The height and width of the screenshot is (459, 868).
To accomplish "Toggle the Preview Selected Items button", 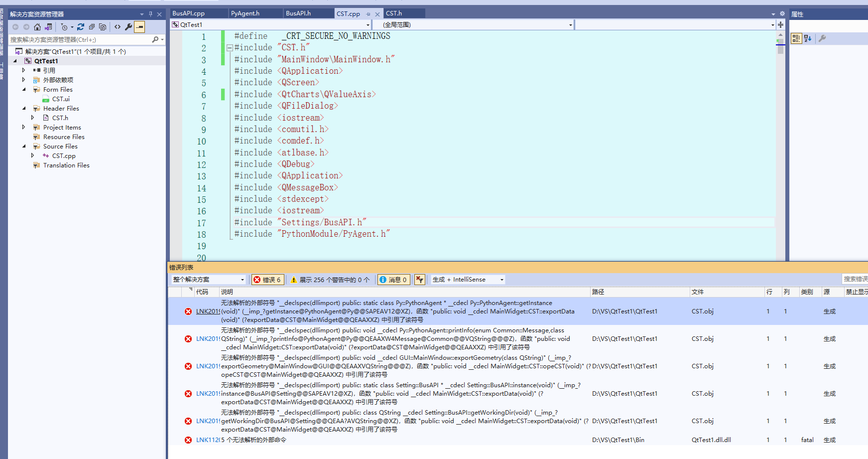I will [x=140, y=27].
